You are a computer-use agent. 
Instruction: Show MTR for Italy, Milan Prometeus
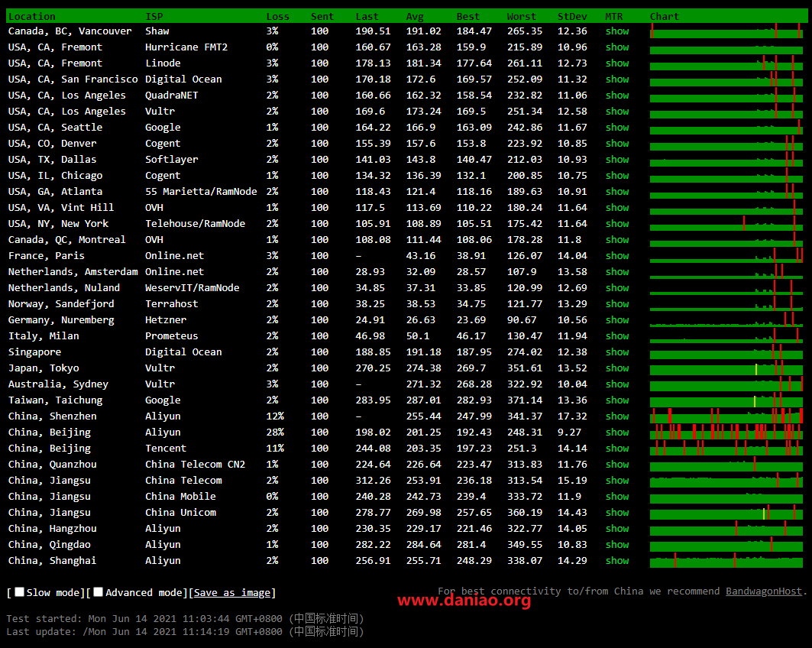tap(617, 336)
